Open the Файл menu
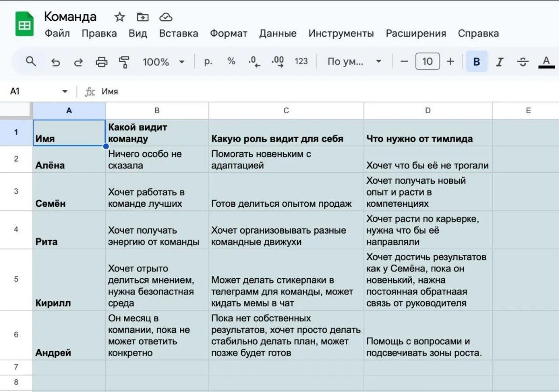Image resolution: width=559 pixels, height=392 pixels. (57, 34)
